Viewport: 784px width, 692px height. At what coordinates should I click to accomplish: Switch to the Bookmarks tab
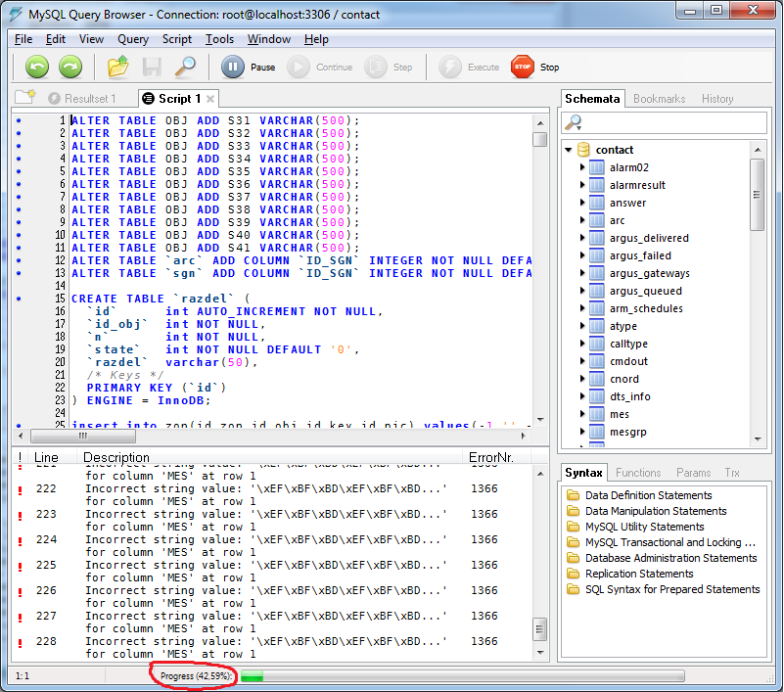659,99
